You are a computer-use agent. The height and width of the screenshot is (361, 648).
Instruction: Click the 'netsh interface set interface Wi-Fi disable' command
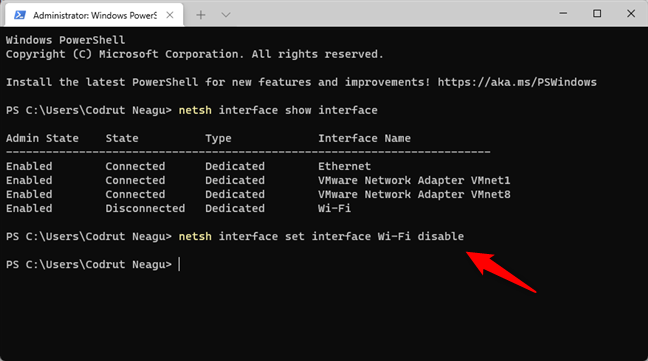pos(321,237)
